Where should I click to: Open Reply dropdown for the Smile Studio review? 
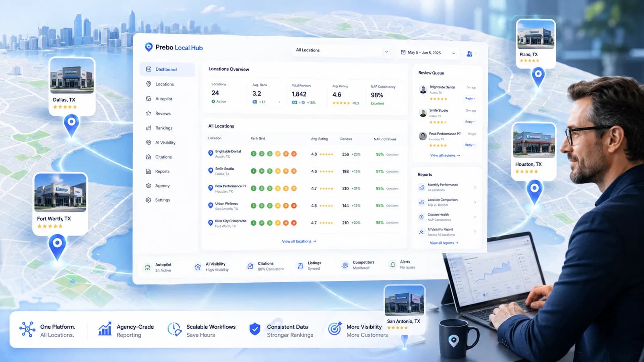pyautogui.click(x=470, y=122)
